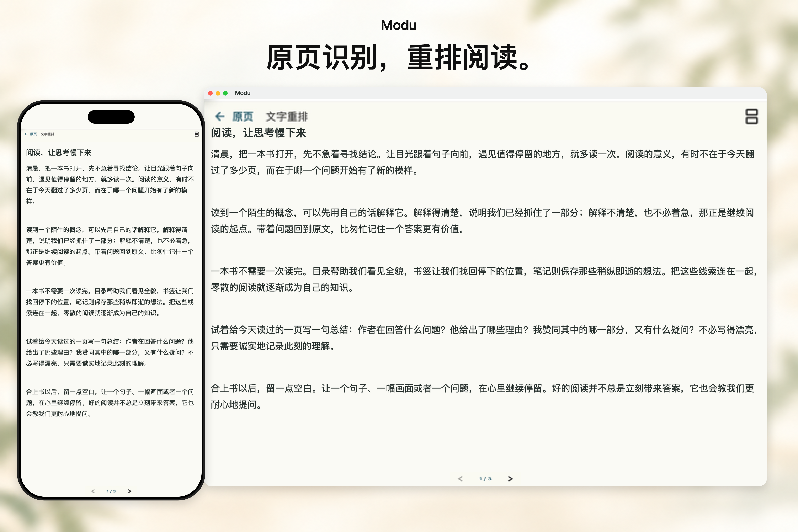This screenshot has width=798, height=532.
Task: Select the 文字重排 tab on the phone
Action: click(x=48, y=134)
